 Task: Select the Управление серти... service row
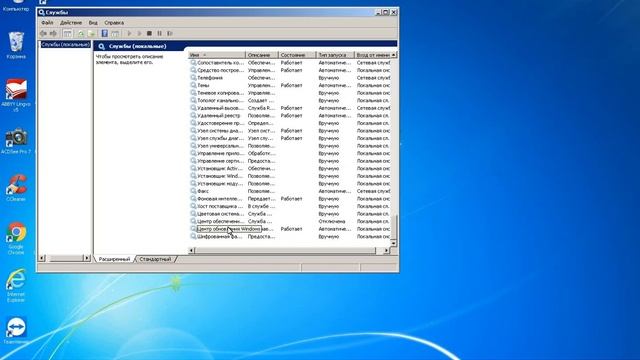pos(290,161)
